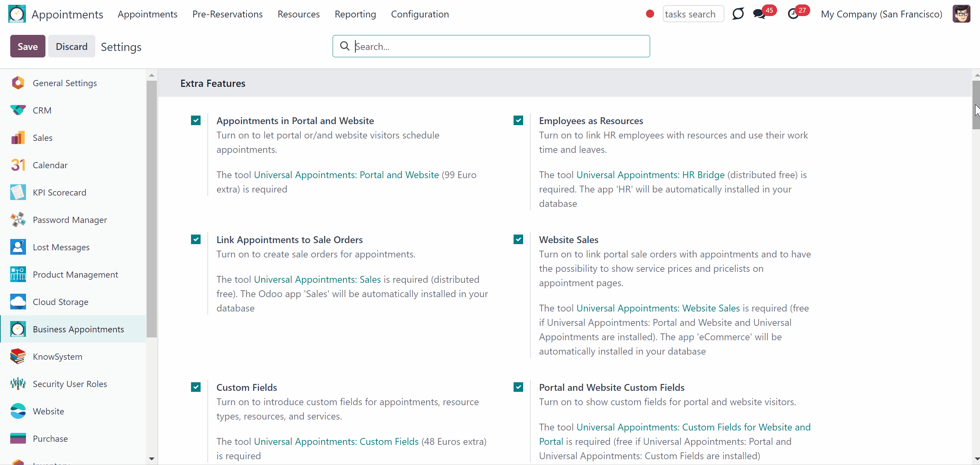Open the activities clock icon with 27 badge

(x=793, y=14)
